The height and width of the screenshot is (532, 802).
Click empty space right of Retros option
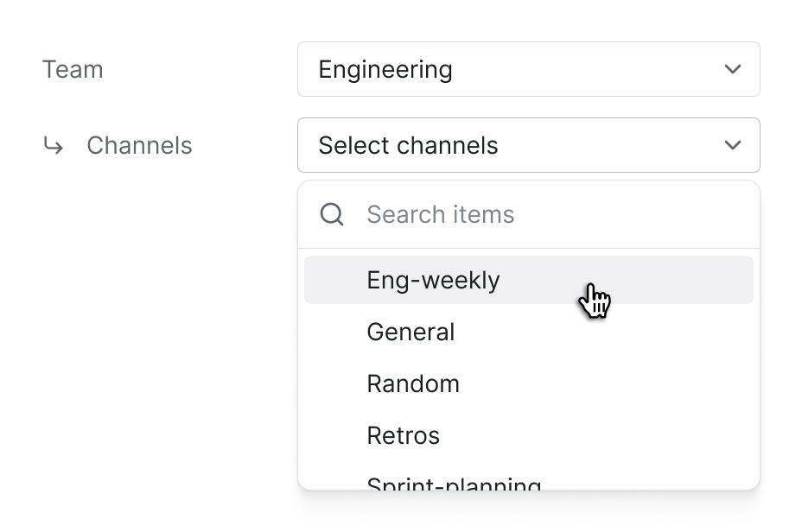tap(622, 435)
